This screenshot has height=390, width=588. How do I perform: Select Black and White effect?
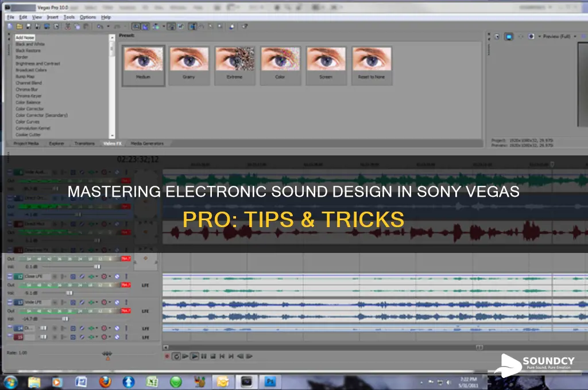tap(30, 44)
